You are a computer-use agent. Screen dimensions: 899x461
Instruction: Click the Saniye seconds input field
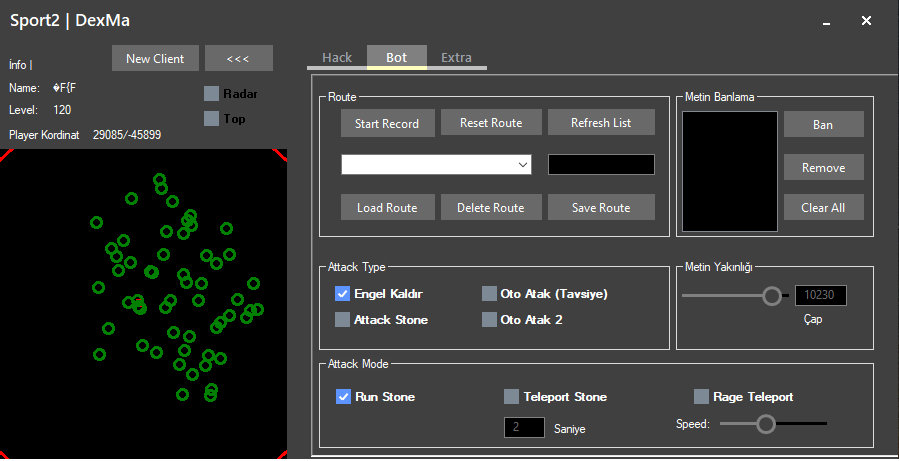click(x=523, y=428)
